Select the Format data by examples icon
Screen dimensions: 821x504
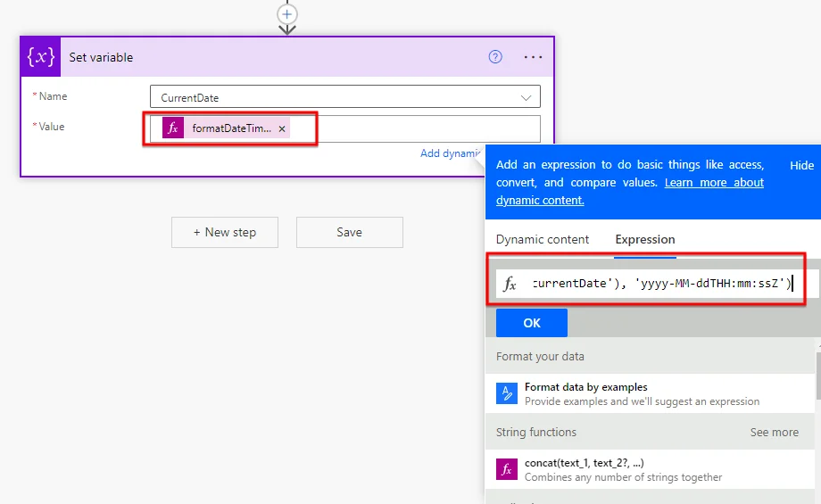click(507, 393)
